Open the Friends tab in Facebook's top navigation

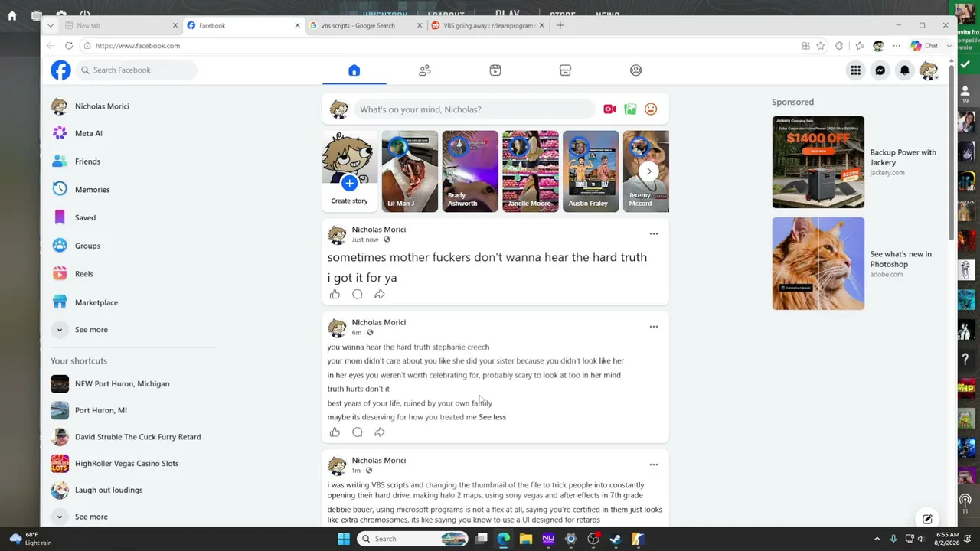[x=425, y=70]
